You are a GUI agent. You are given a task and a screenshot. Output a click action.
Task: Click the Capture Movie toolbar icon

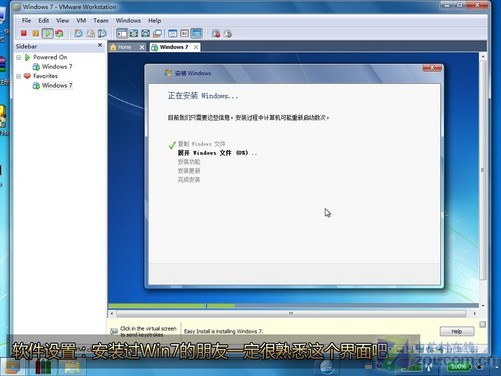coord(228,33)
